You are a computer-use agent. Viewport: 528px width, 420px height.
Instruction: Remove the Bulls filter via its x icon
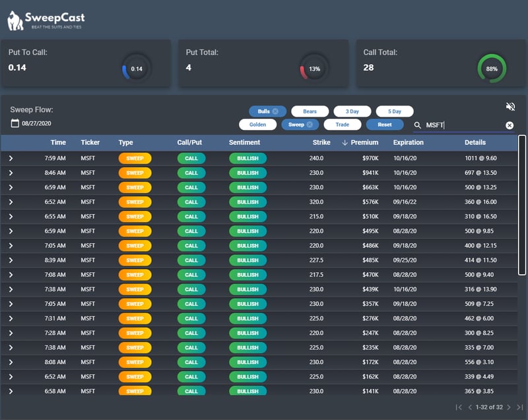(x=275, y=111)
